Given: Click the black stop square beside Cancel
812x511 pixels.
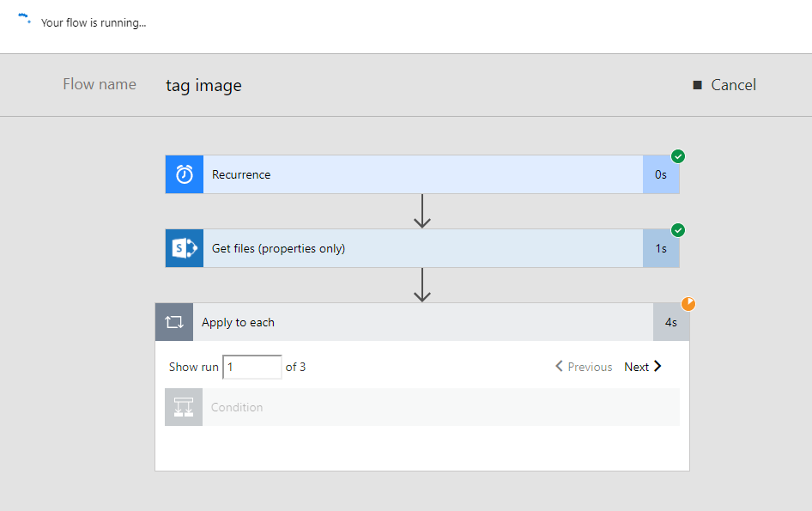Looking at the screenshot, I should point(697,85).
